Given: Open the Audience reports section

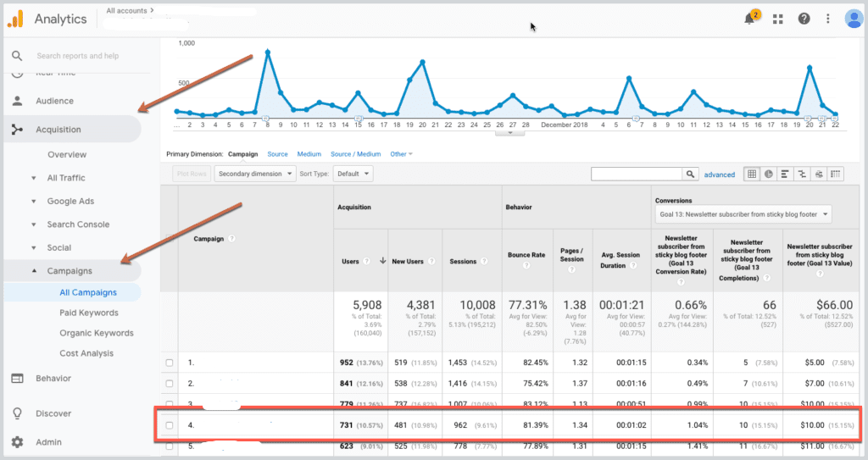Looking at the screenshot, I should click(54, 101).
